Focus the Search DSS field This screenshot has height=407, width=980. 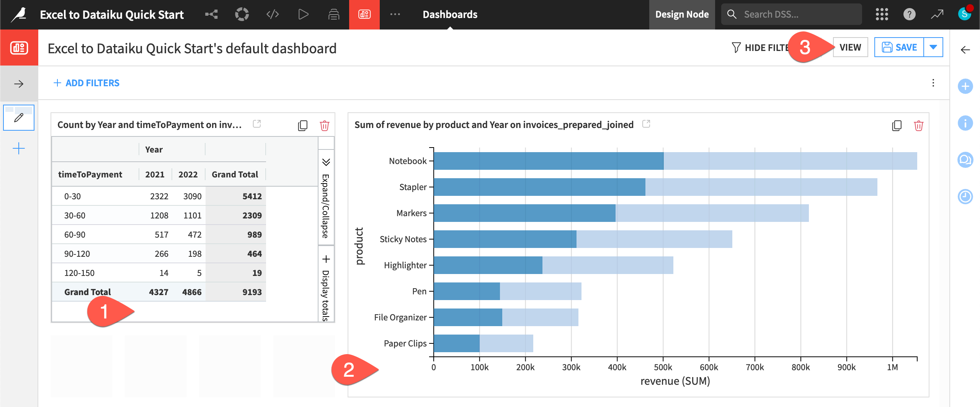(x=791, y=15)
